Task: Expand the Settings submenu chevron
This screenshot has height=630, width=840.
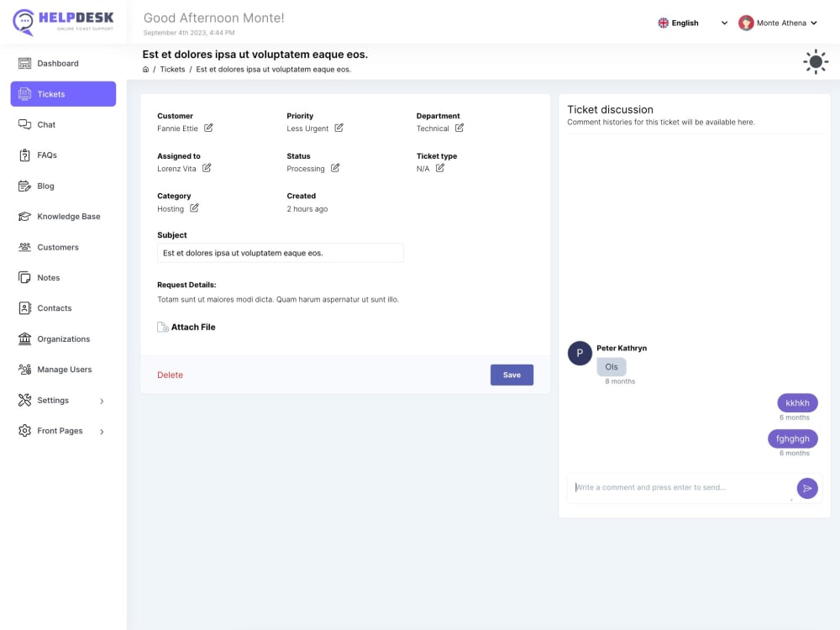Action: click(102, 401)
